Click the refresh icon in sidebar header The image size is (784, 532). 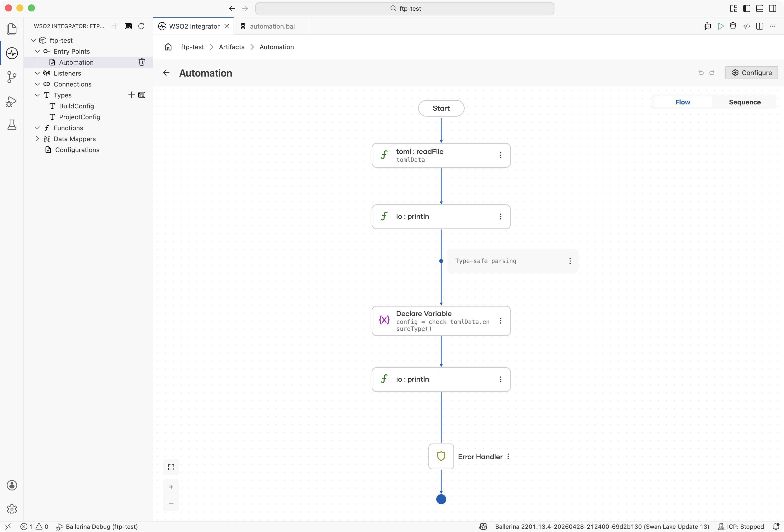(141, 26)
